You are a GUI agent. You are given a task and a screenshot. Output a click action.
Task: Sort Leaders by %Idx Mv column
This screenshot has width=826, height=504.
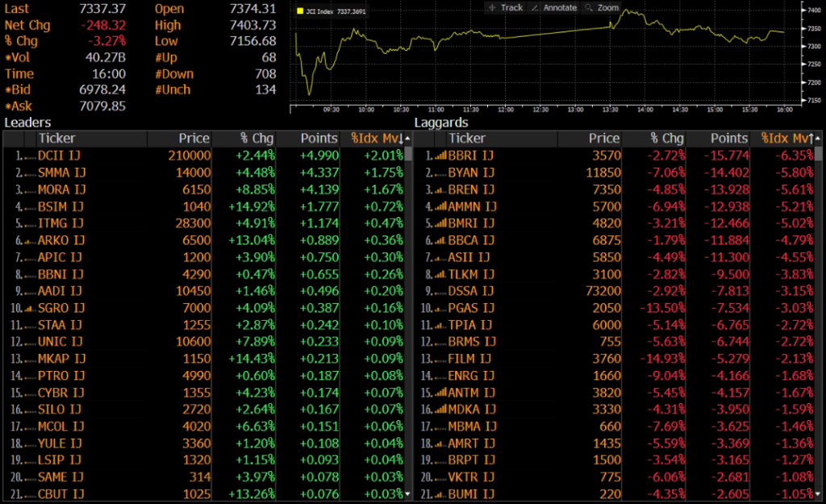pyautogui.click(x=376, y=139)
